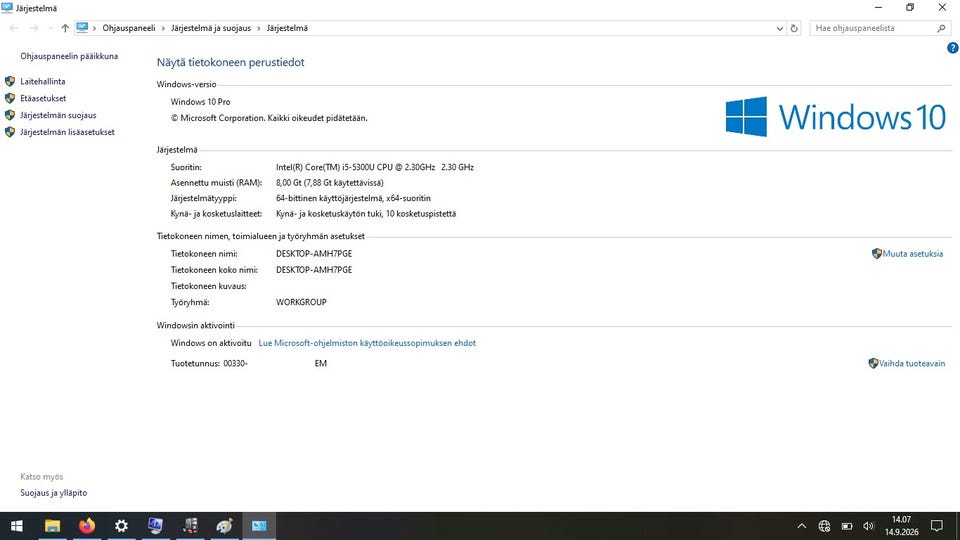Click the WORKGROUP value

[301, 302]
